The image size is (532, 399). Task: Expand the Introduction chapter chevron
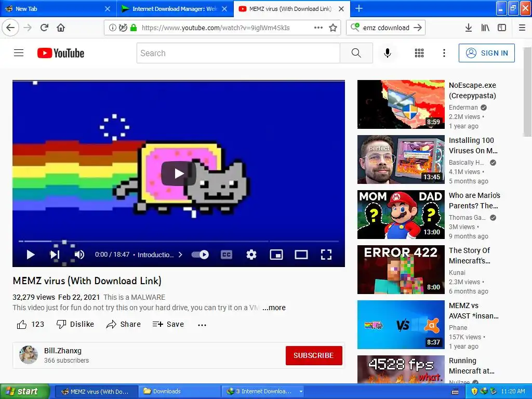tap(180, 255)
